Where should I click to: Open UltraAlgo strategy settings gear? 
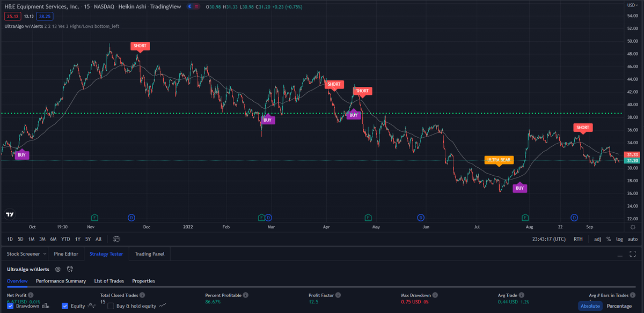(57, 269)
